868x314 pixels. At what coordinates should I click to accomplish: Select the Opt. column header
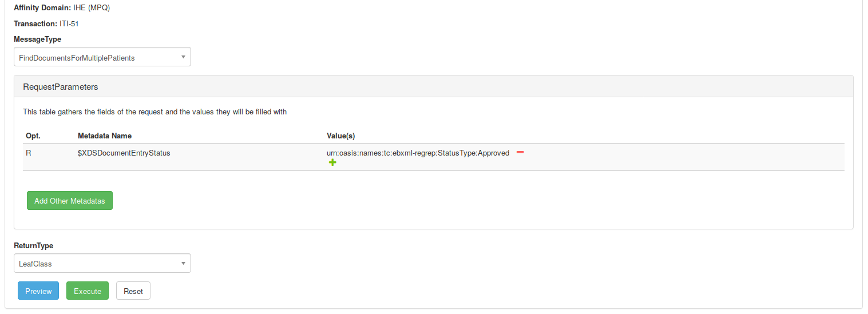click(33, 136)
